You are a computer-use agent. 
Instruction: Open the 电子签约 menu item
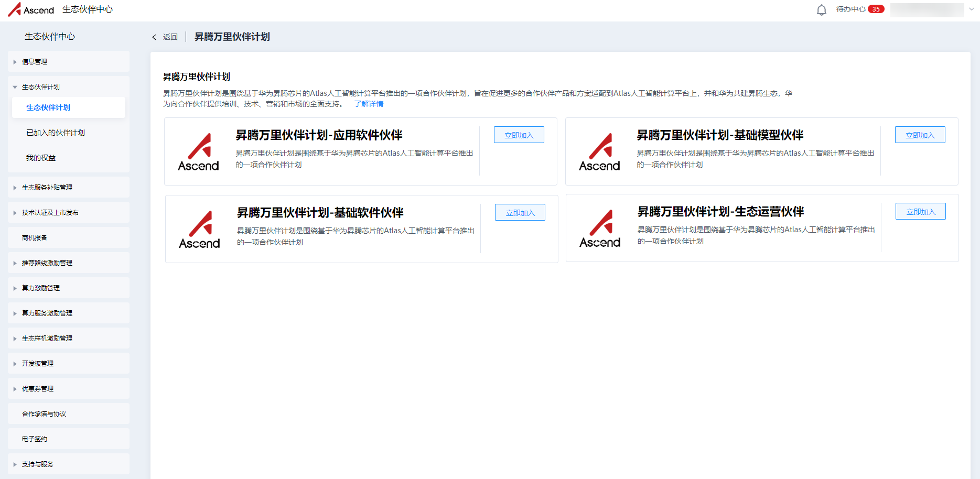coord(69,439)
